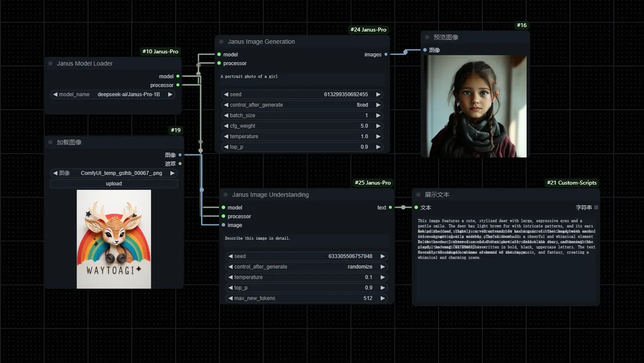Toggle control_after_generate randomize to next option
This screenshot has width=644, height=363.
(382, 267)
